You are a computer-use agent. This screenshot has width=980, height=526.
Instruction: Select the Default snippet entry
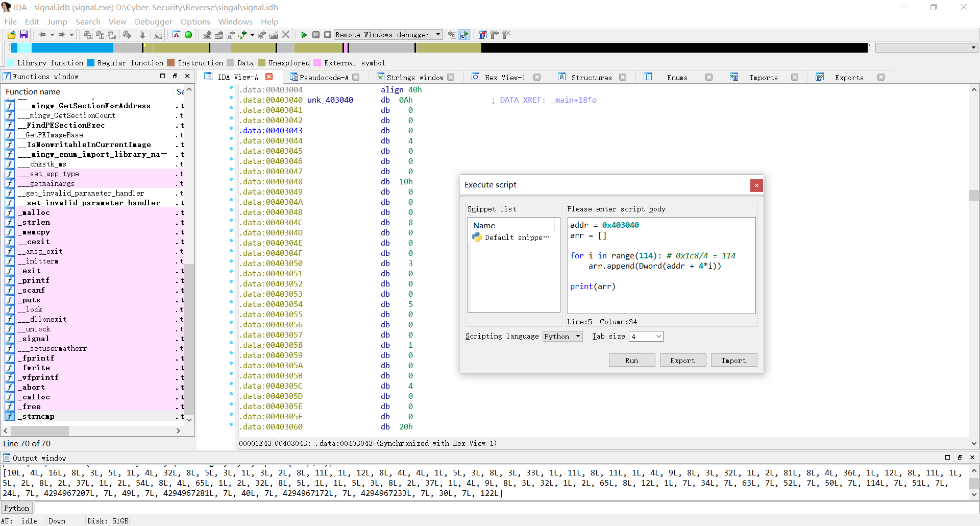click(x=511, y=237)
